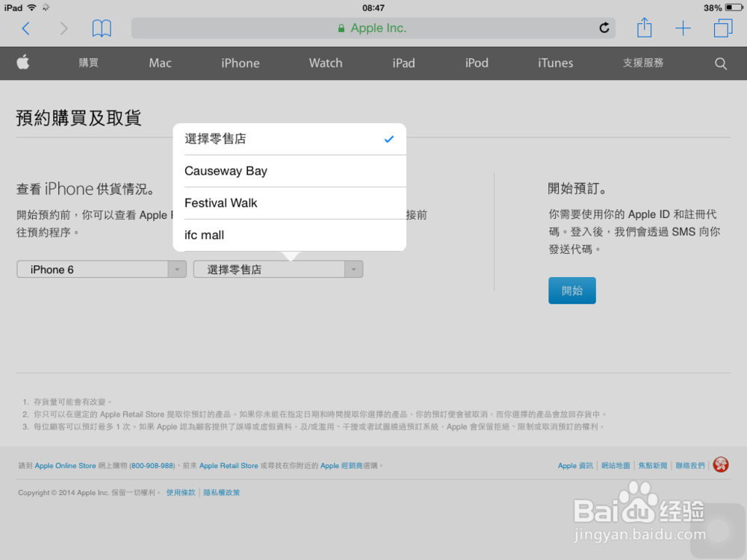Open the iPod navigation item

[477, 63]
